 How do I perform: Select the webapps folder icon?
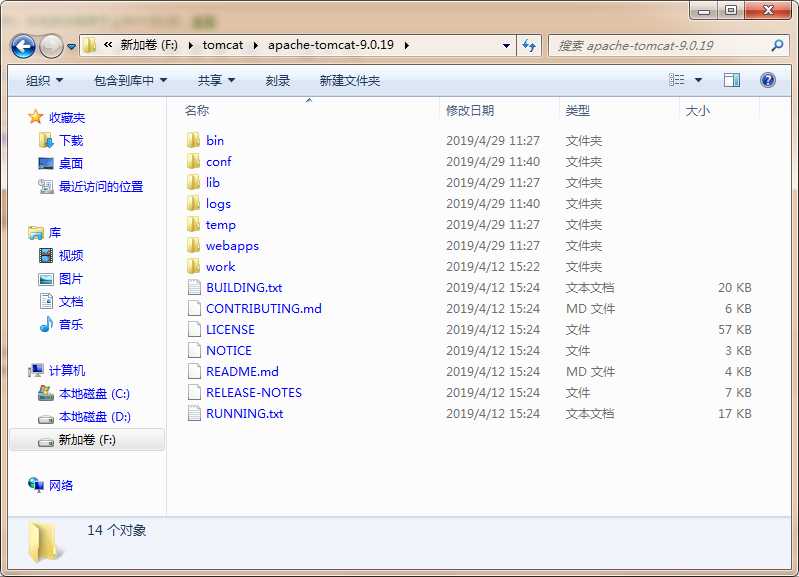coord(194,245)
